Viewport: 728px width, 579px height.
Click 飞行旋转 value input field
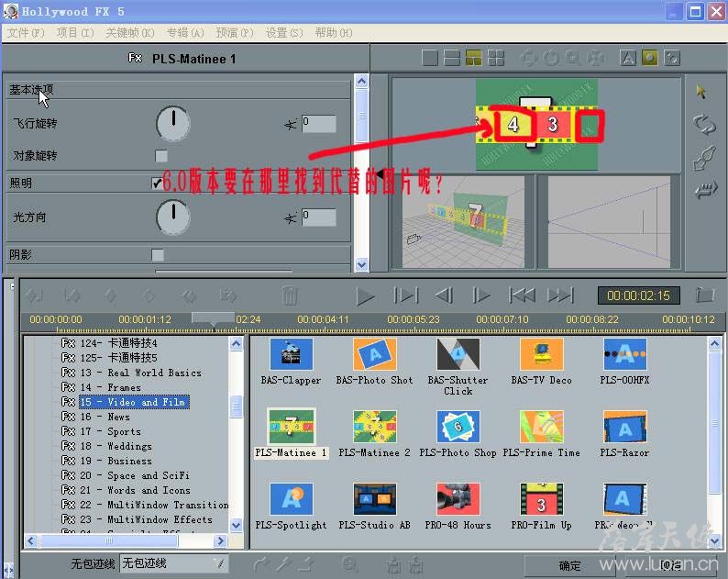(319, 124)
